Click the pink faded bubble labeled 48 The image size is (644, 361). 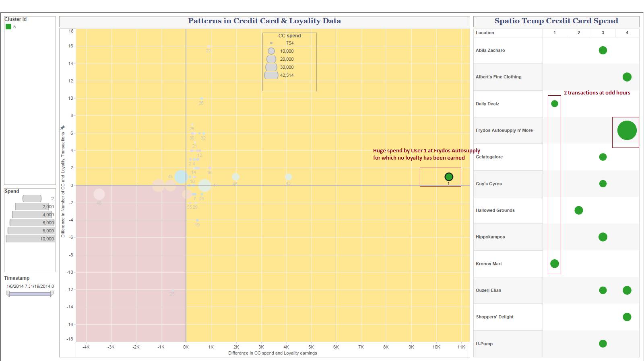click(99, 194)
